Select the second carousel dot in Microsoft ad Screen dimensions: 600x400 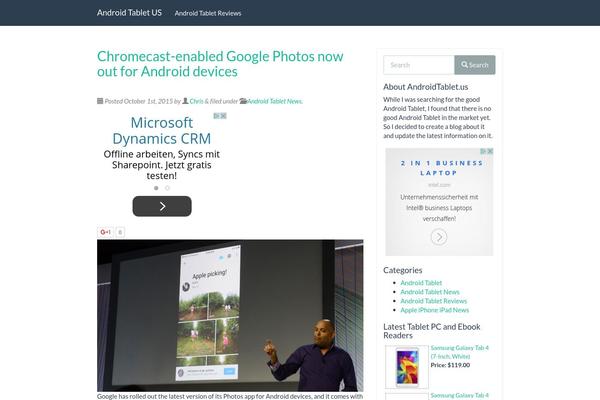point(167,188)
